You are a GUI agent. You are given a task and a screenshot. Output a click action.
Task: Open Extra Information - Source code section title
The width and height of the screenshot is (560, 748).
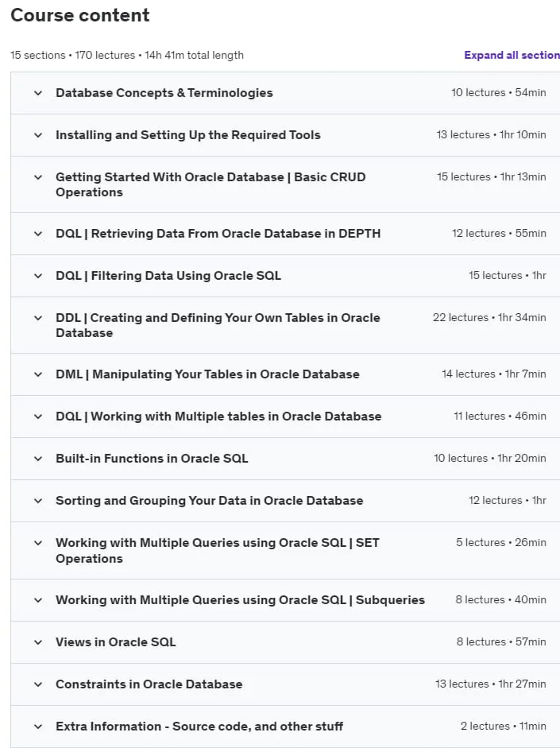point(199,726)
